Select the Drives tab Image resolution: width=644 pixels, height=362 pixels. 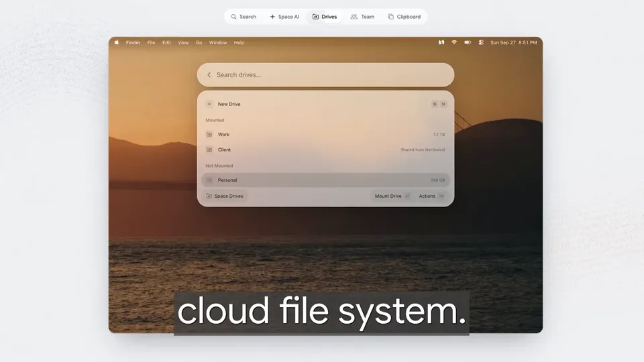point(325,17)
